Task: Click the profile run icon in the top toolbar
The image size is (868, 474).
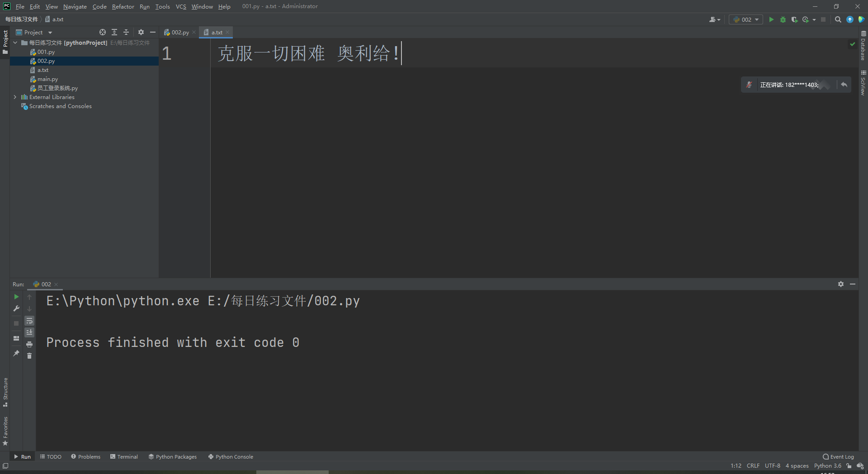Action: (x=806, y=19)
